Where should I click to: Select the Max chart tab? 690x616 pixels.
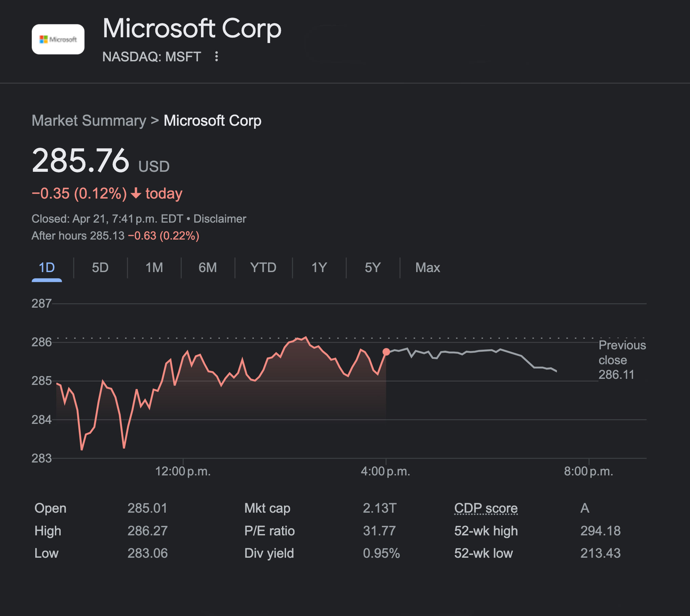click(x=428, y=268)
